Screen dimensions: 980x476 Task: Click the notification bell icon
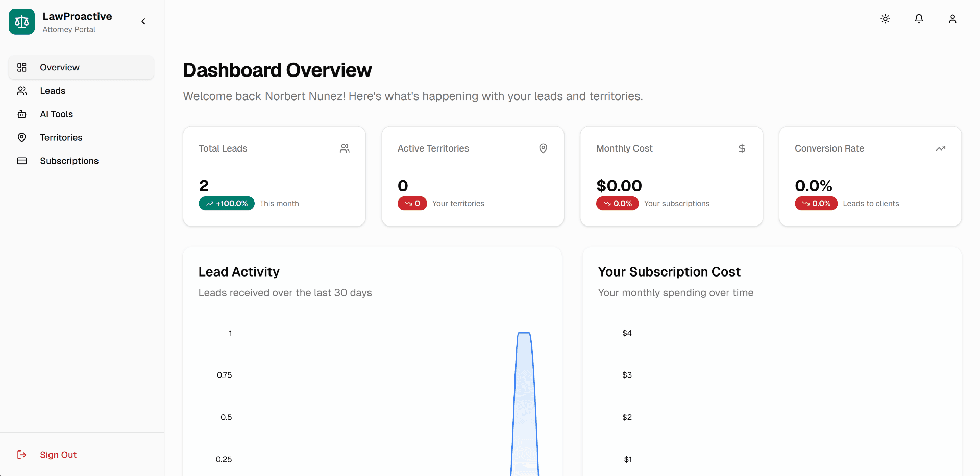coord(919,19)
